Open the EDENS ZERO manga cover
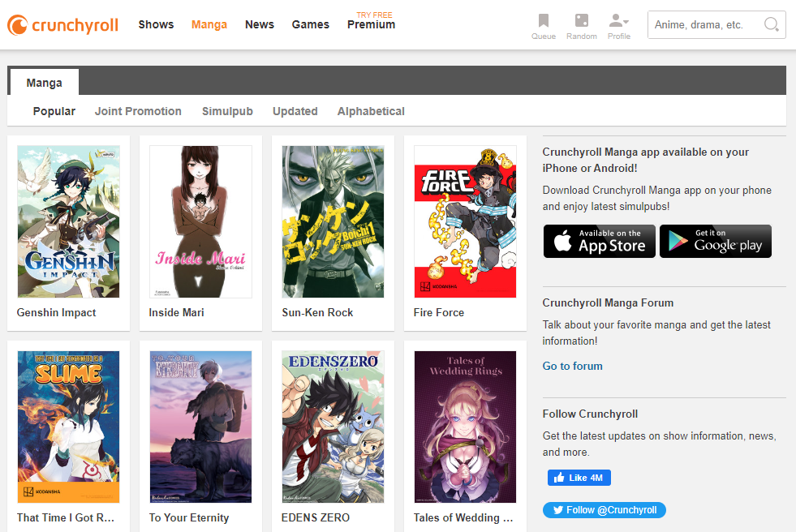 [x=333, y=427]
